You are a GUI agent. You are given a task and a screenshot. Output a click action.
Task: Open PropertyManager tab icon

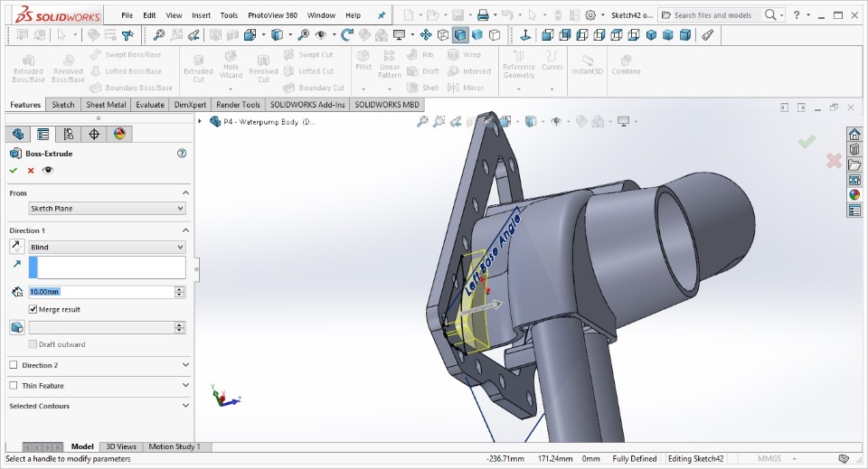[43, 134]
